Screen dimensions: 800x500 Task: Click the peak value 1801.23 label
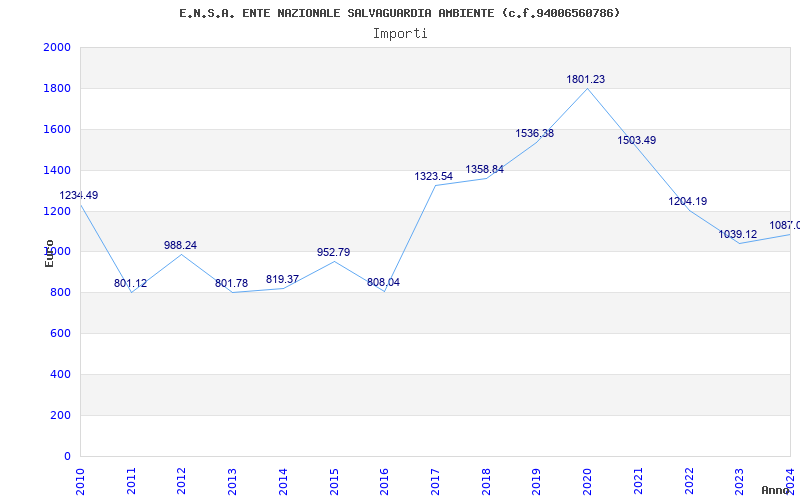click(x=585, y=80)
